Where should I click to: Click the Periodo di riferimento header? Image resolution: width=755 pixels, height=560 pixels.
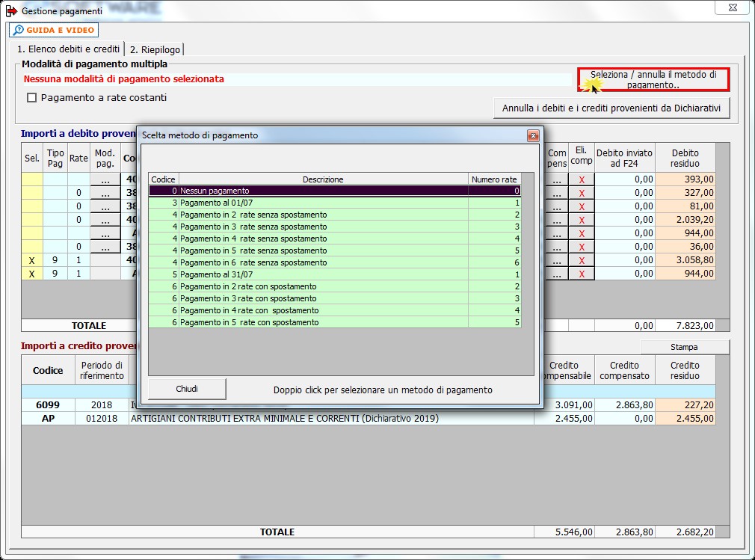click(102, 370)
